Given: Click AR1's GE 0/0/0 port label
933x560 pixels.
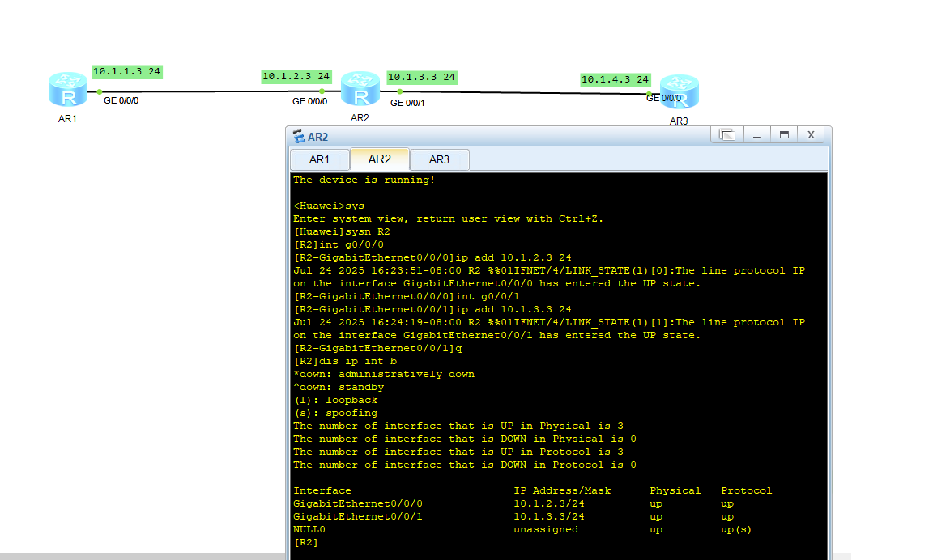Looking at the screenshot, I should pyautogui.click(x=121, y=100).
